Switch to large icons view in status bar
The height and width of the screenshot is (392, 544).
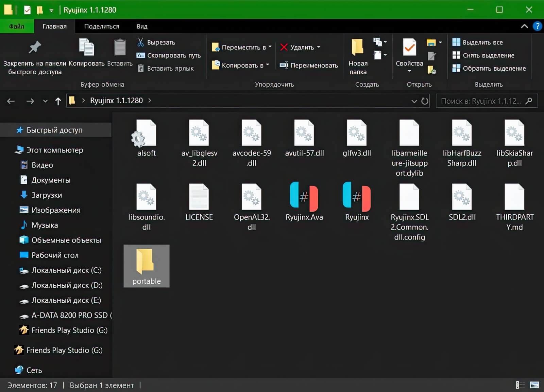[534, 385]
